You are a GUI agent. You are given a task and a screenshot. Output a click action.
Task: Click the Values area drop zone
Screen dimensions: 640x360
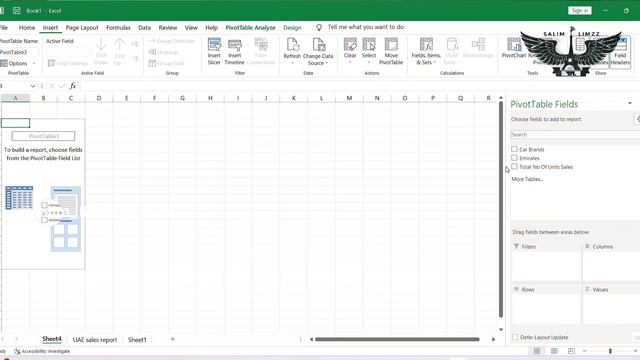click(x=611, y=309)
